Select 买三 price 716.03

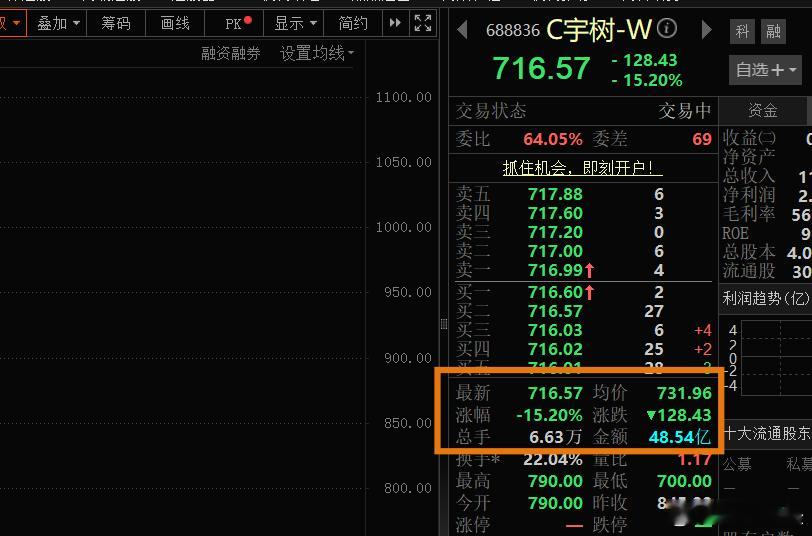coord(555,330)
